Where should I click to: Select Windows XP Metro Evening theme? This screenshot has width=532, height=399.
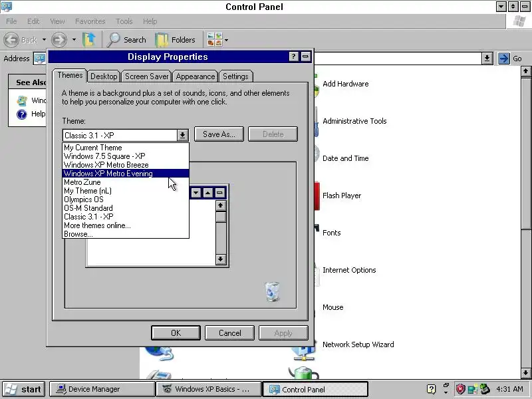tap(126, 174)
